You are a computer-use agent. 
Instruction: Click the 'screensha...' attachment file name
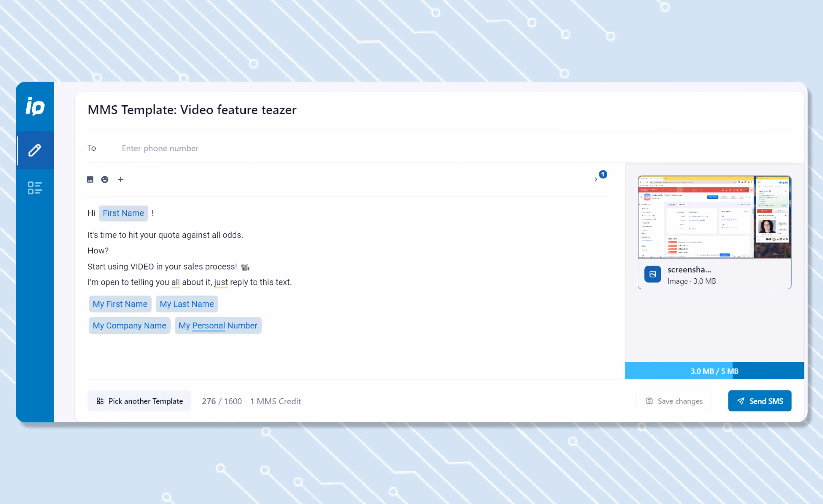tap(689, 270)
